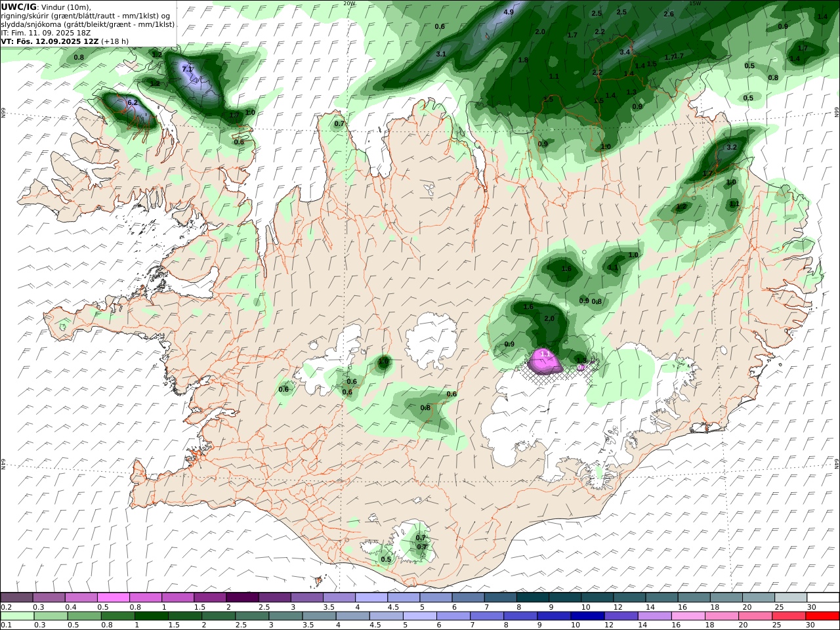Viewport: 840px width, 630px height.
Task: Click the 'Vindur (10m)' header label
Action: coord(65,7)
